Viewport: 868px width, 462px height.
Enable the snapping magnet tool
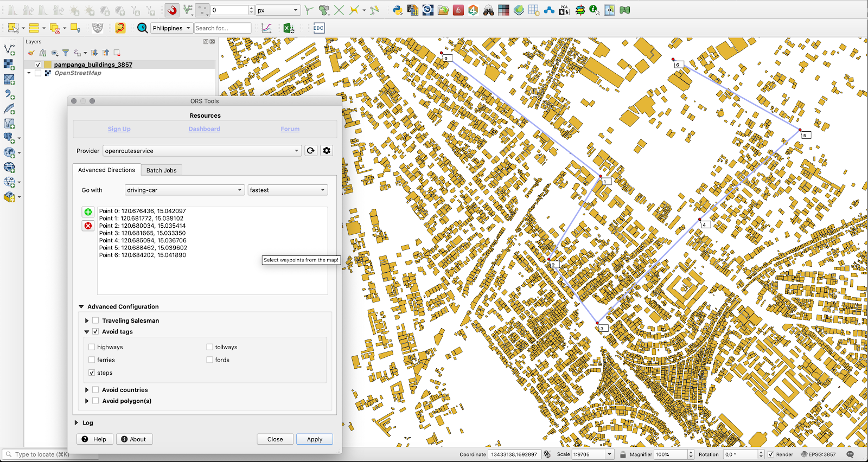[172, 10]
